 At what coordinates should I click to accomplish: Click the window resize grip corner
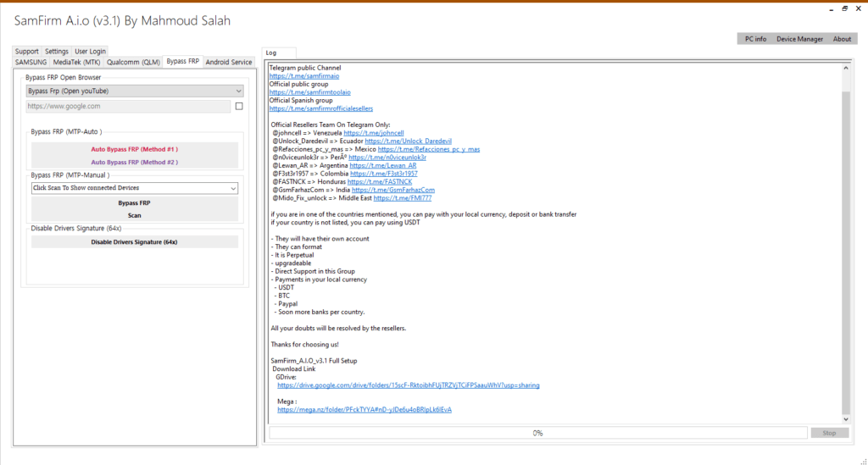coord(864,461)
